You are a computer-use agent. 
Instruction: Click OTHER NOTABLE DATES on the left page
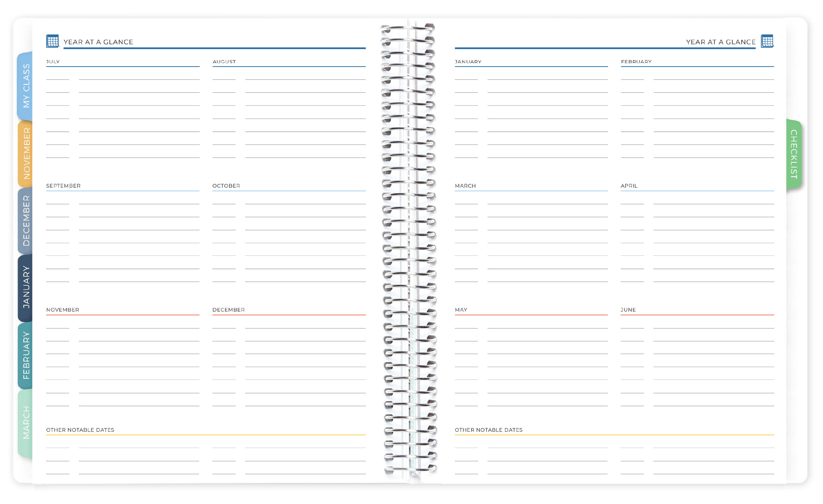(80, 430)
